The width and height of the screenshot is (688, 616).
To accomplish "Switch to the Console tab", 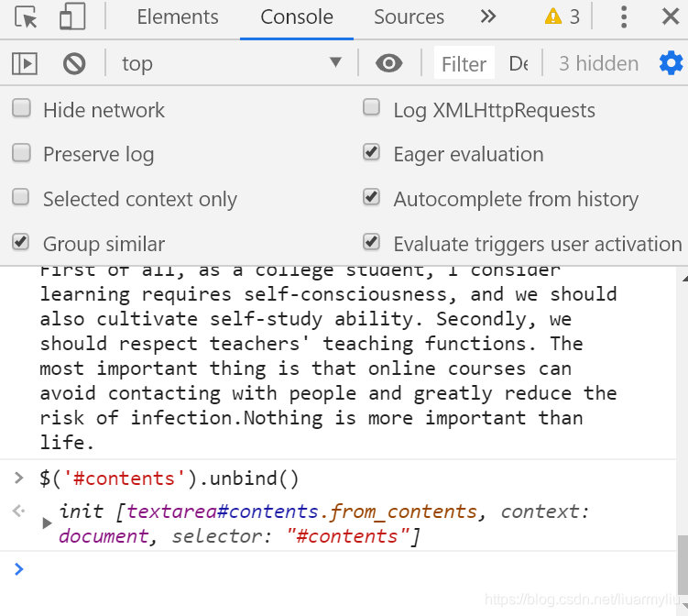I will (297, 17).
